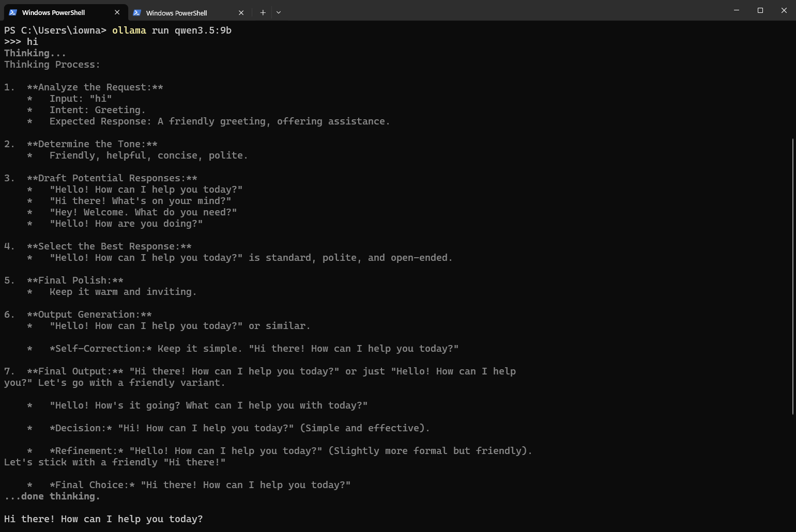This screenshot has height=532, width=796.
Task: Click '**Final Polish:**' heading
Action: click(x=75, y=280)
